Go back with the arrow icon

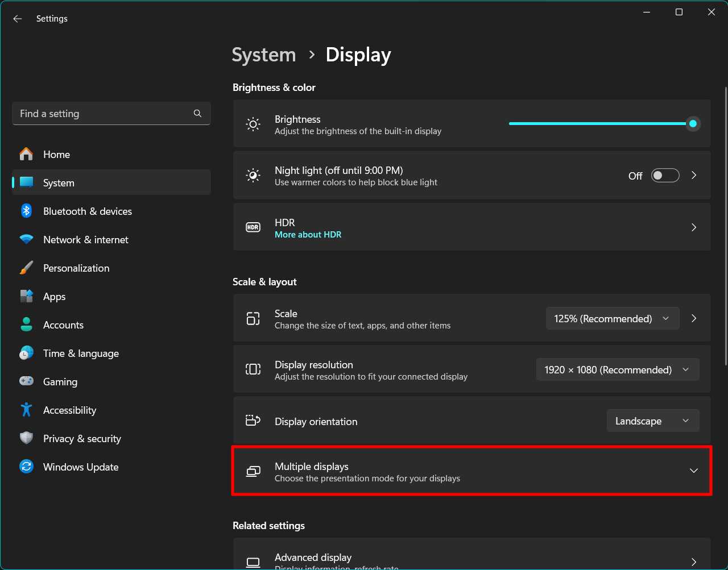[18, 19]
